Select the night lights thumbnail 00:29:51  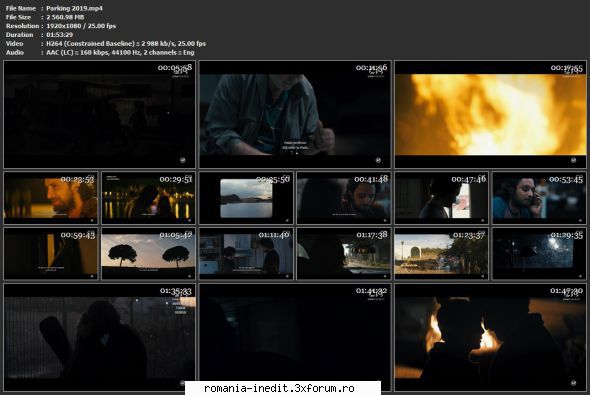click(148, 198)
